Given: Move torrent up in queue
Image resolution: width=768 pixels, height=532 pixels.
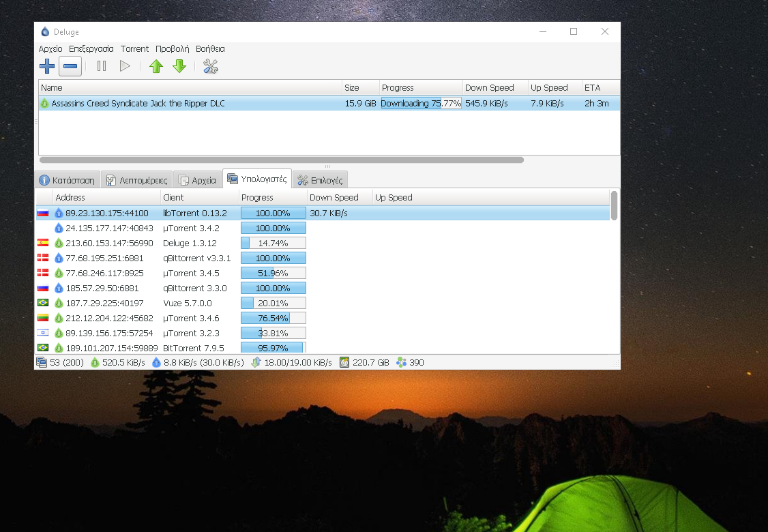Looking at the screenshot, I should 156,66.
